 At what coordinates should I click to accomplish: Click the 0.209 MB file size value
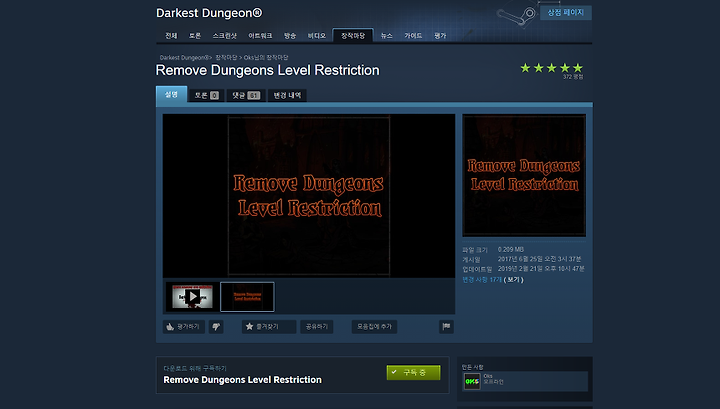click(511, 250)
